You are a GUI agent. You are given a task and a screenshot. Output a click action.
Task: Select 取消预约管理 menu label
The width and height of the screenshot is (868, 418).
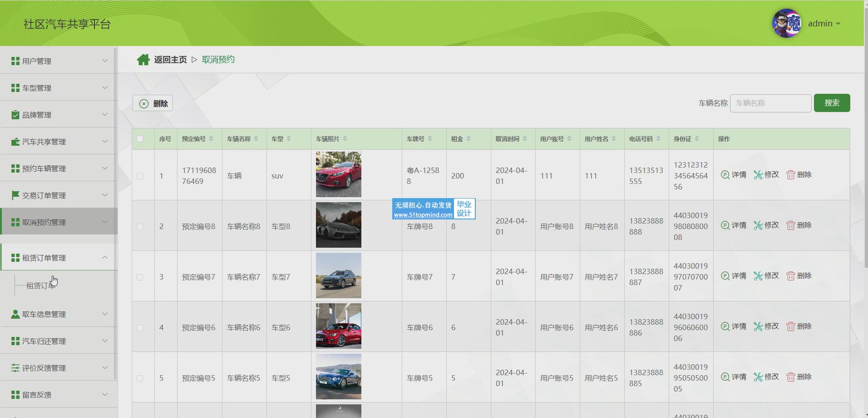point(44,222)
